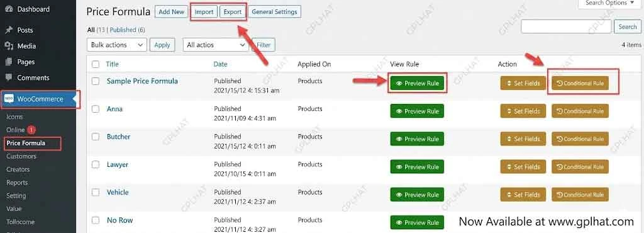Click into the search text field

[566, 26]
